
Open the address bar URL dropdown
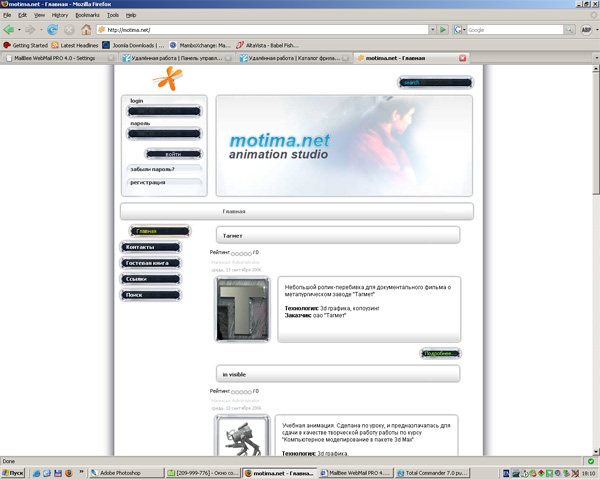pos(433,29)
